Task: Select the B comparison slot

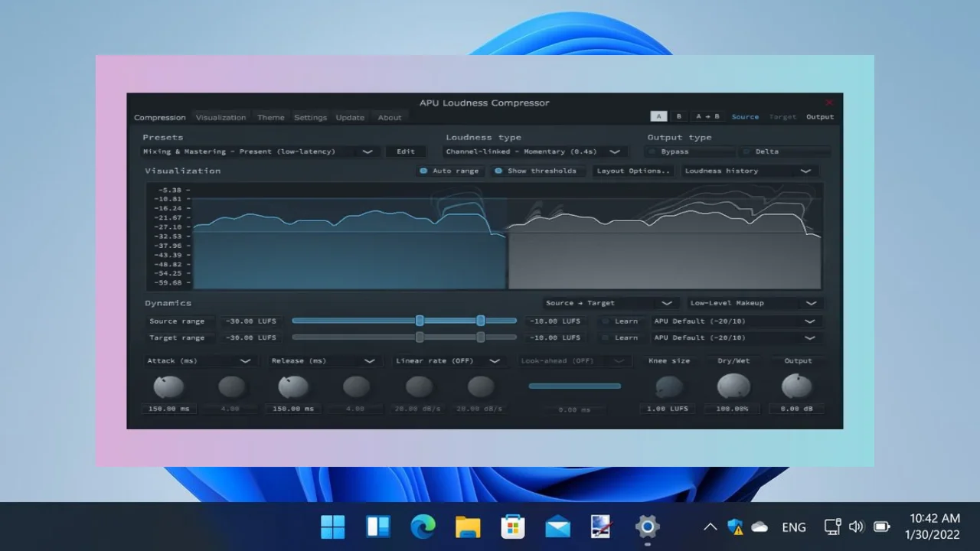Action: pos(678,116)
